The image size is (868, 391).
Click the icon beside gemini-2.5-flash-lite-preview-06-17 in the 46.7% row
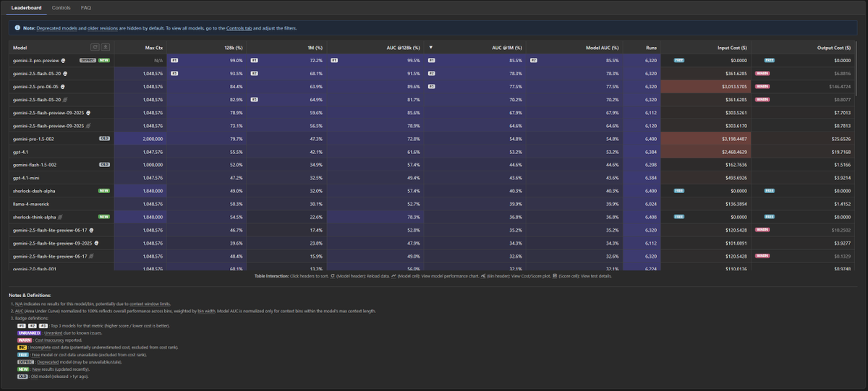[x=91, y=229]
